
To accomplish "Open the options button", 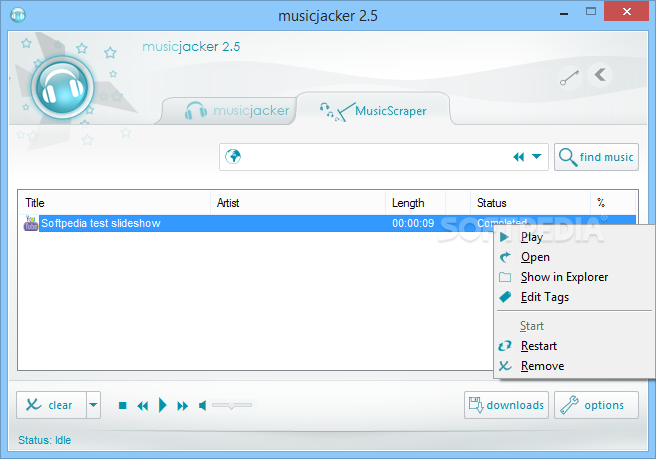I will (x=596, y=405).
